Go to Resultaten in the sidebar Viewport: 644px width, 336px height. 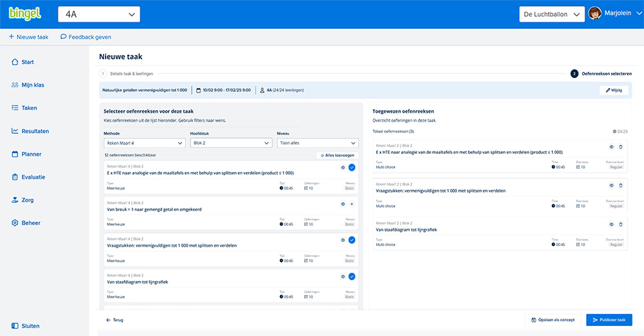pyautogui.click(x=35, y=131)
